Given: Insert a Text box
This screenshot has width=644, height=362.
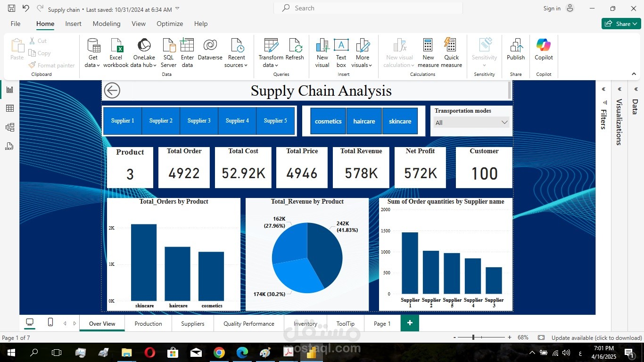Looking at the screenshot, I should pos(341,53).
